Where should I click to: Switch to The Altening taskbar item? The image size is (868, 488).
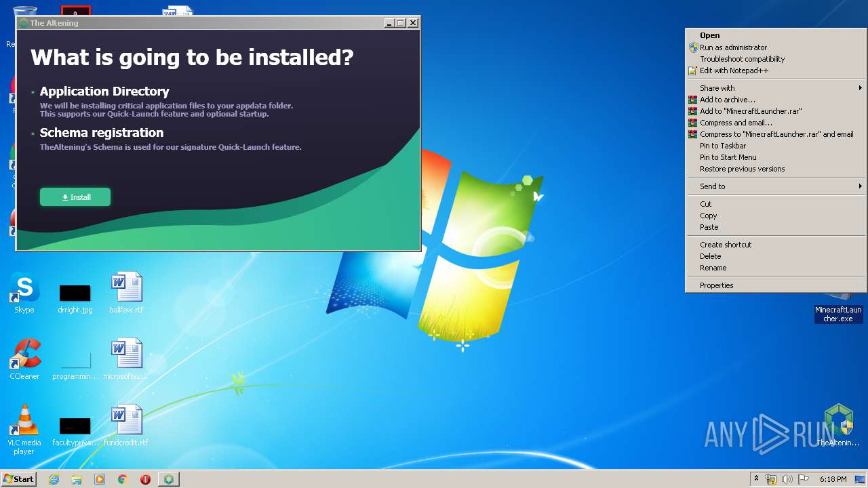[169, 479]
